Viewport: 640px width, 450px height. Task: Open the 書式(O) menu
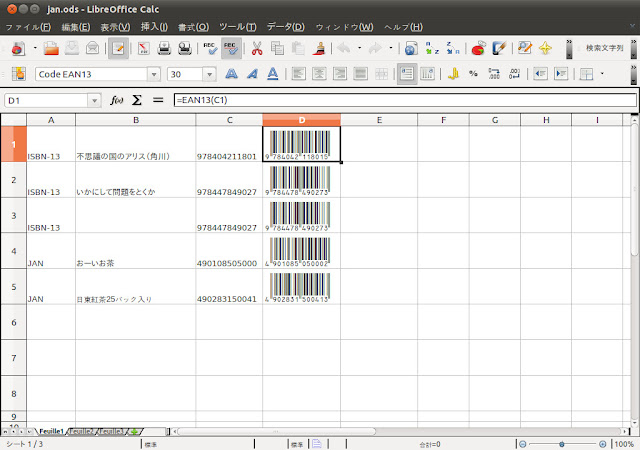click(x=193, y=27)
